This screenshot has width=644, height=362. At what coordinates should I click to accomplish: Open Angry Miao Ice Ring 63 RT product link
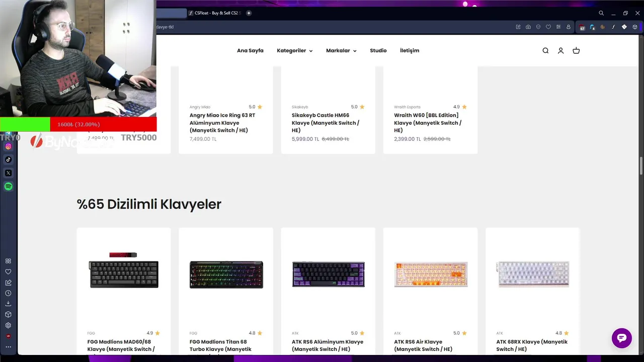tap(222, 123)
